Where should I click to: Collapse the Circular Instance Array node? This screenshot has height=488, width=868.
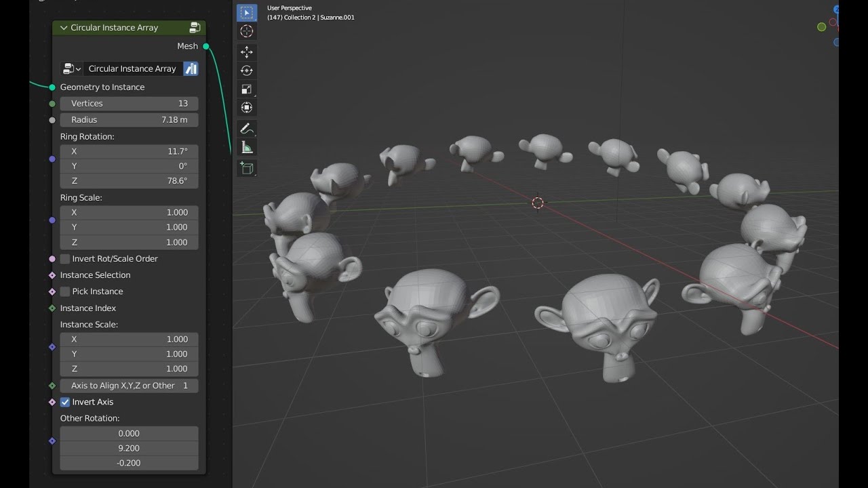(64, 28)
